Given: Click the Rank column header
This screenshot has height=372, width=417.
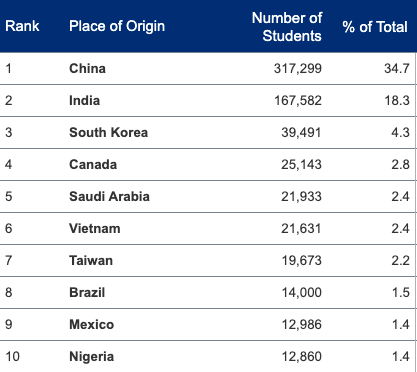Looking at the screenshot, I should coord(22,26).
